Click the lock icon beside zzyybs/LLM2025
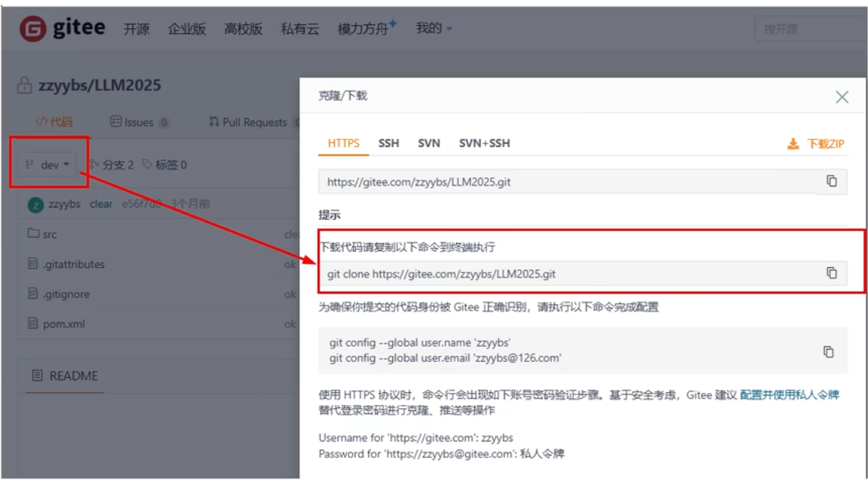This screenshot has width=868, height=480. [24, 86]
